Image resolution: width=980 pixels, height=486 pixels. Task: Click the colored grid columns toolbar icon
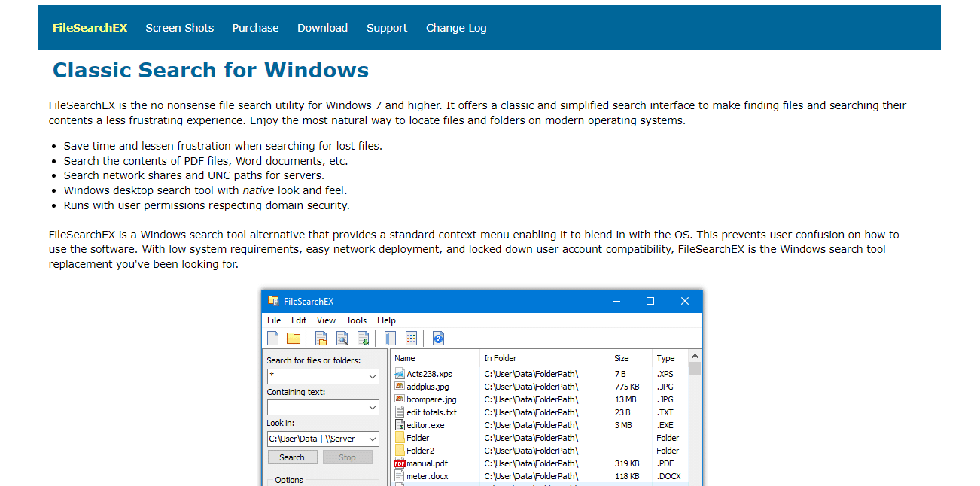pyautogui.click(x=411, y=339)
